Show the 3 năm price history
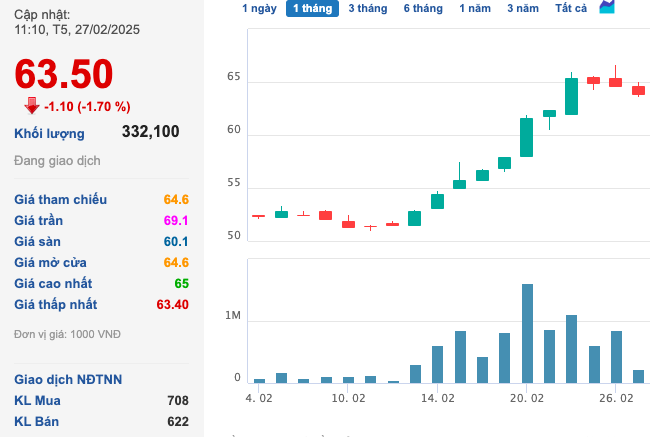668x437 pixels. pos(522,8)
